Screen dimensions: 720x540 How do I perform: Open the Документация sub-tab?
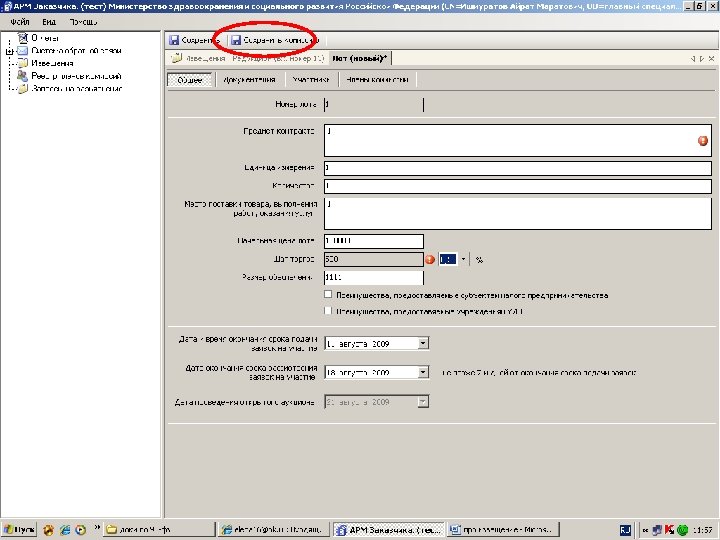coord(249,79)
